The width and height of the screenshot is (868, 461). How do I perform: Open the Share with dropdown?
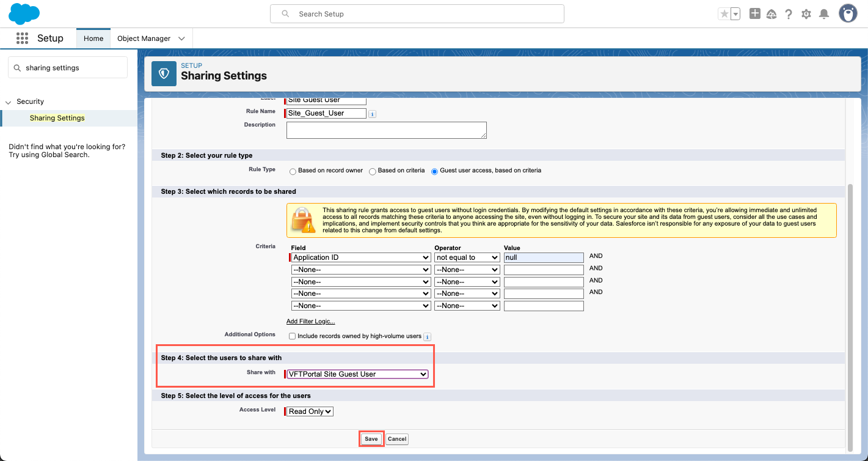click(x=357, y=374)
